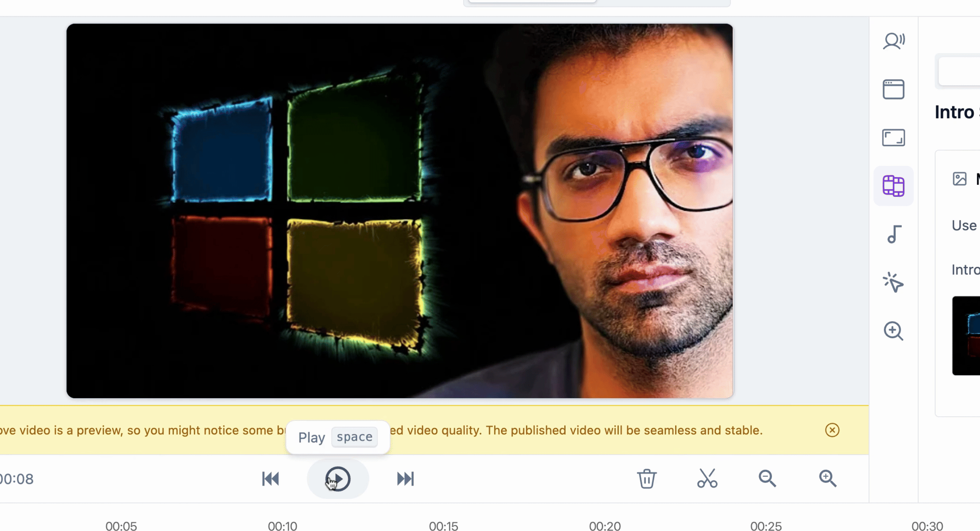This screenshot has width=980, height=531.
Task: Click the input field in right panel
Action: 959,71
